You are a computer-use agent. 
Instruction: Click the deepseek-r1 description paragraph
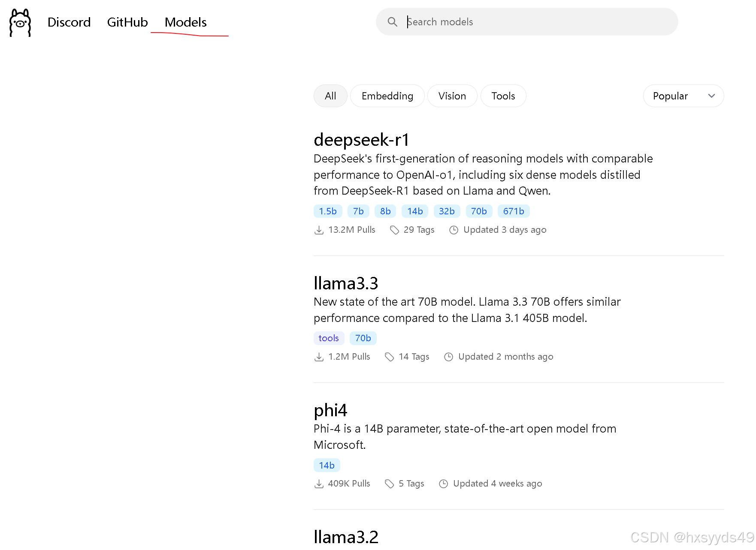[x=483, y=175]
